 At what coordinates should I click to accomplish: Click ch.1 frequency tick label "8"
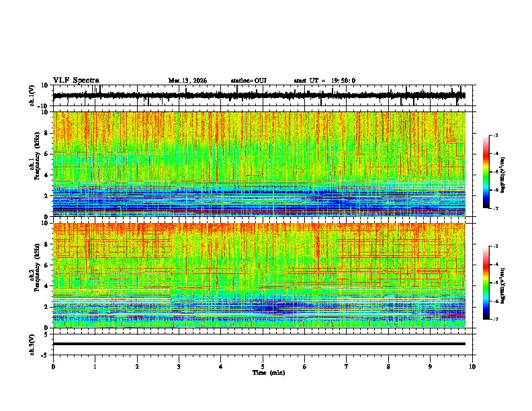46,133
